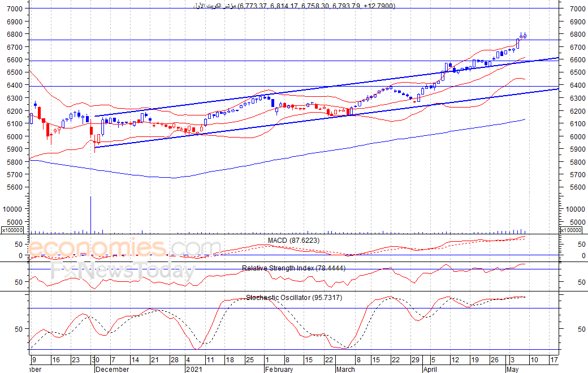
Task: Click the latest candlestick near 6800
Action: click(525, 36)
